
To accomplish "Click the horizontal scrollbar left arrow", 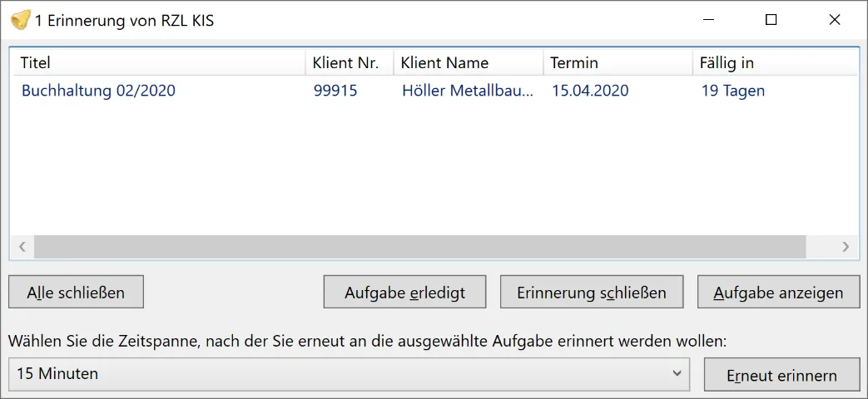I will pos(22,247).
